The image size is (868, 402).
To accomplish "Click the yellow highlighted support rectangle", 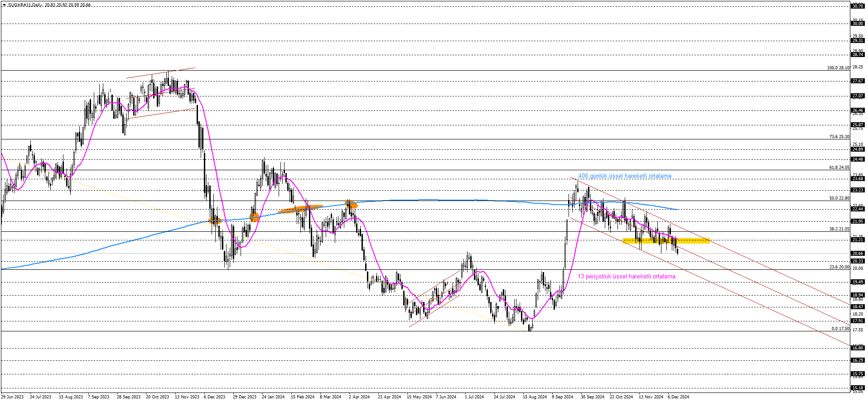I will (666, 241).
